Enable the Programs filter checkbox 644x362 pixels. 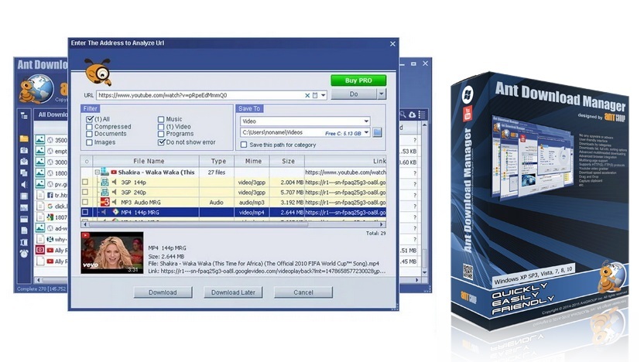161,134
